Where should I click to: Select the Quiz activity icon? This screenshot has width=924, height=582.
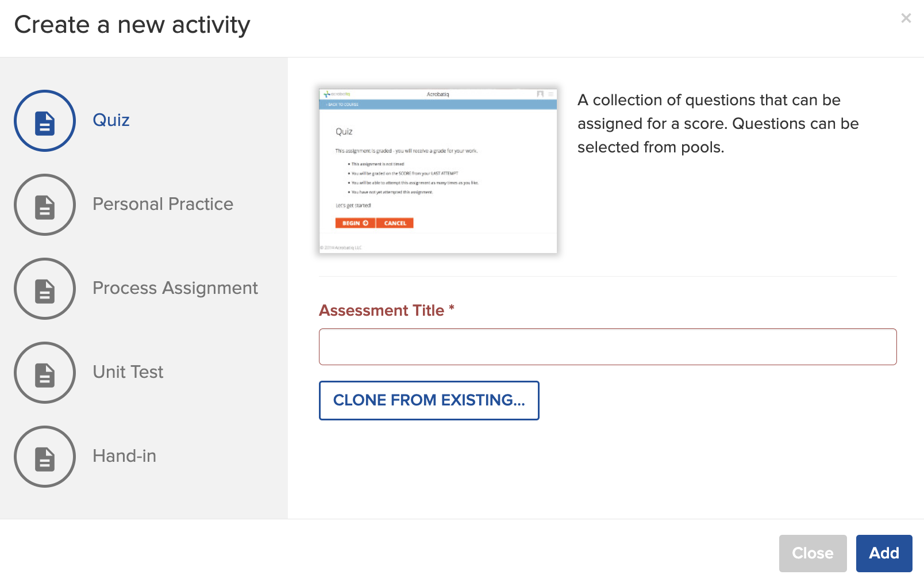45,121
